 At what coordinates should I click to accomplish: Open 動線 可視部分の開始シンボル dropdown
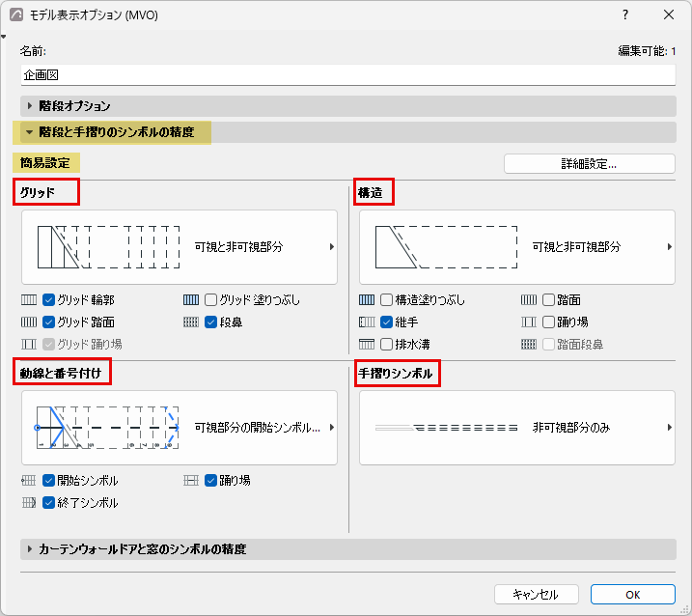click(x=180, y=428)
